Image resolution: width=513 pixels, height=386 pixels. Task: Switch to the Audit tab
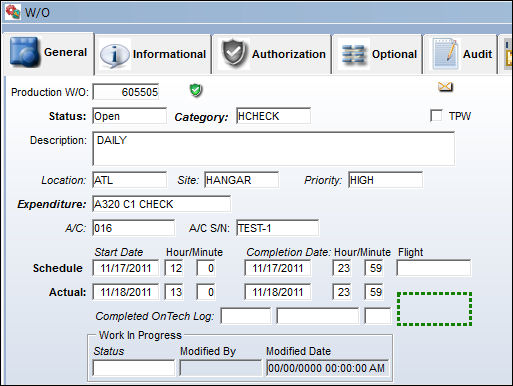pos(460,54)
